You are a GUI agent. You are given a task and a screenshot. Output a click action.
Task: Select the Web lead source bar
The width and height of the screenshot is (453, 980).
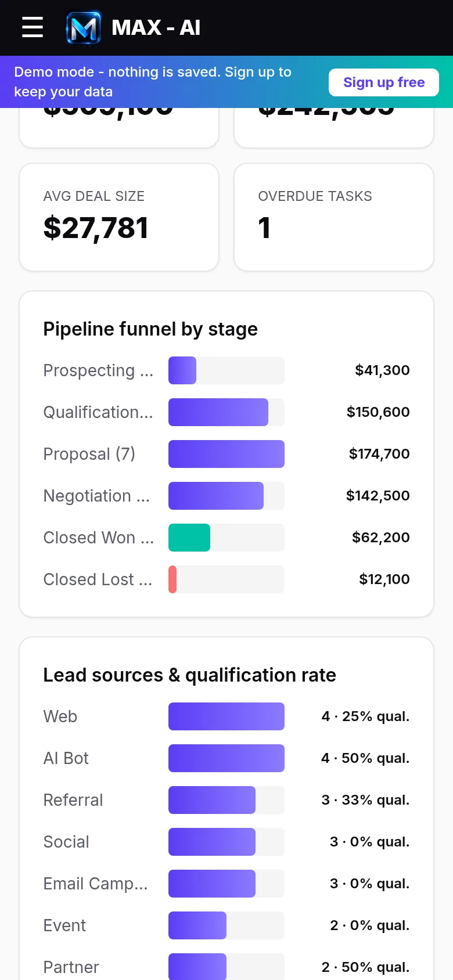pos(227,716)
